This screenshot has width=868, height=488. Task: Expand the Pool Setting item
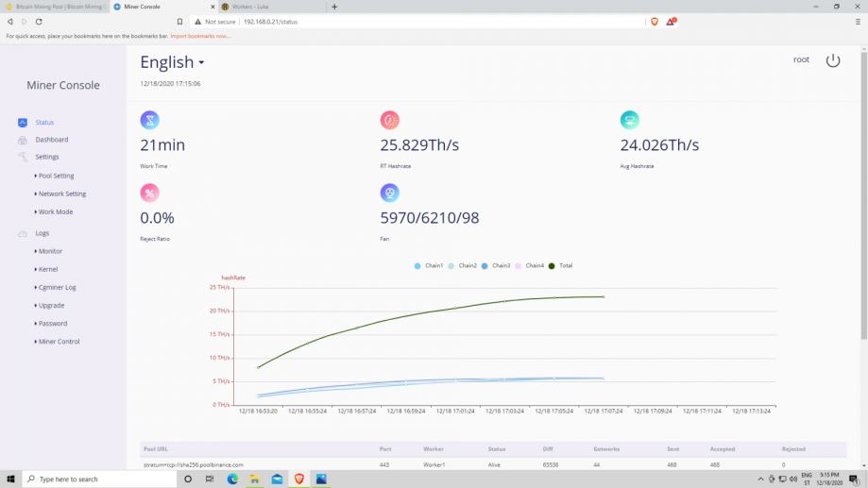tap(54, 176)
